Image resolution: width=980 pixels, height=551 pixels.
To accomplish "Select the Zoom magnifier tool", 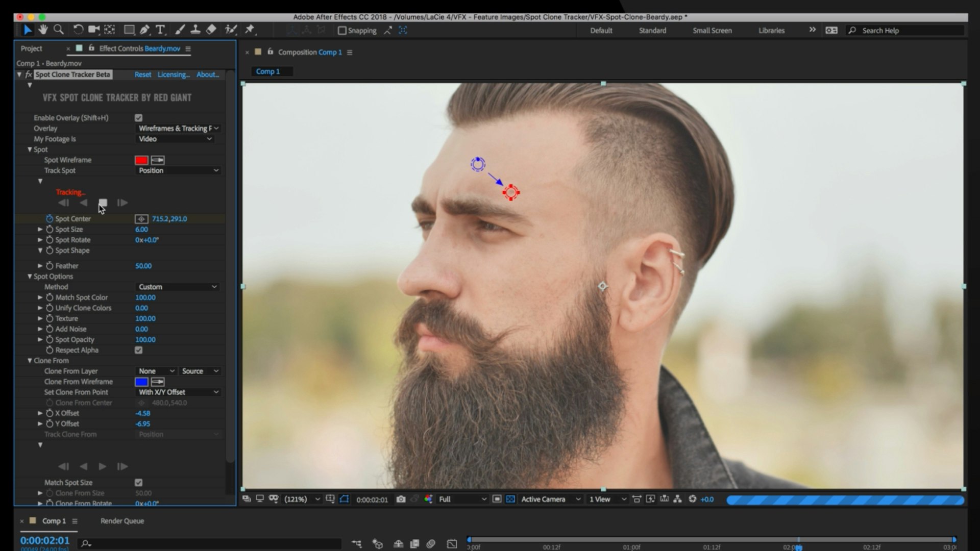I will 59,30.
